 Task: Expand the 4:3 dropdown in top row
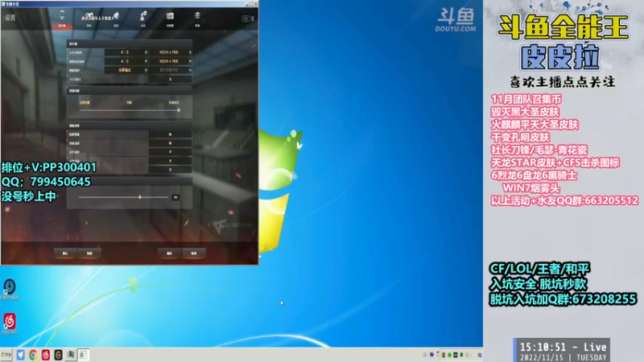point(126,52)
